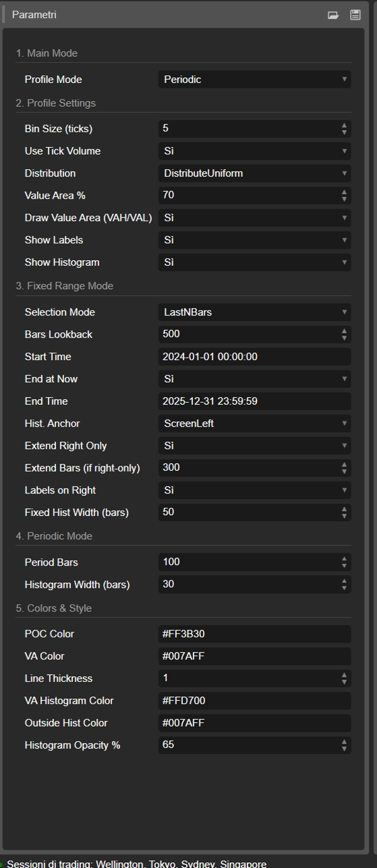377x868 pixels.
Task: Open the Selection Mode dropdown set to LastNBars
Action: coord(254,312)
